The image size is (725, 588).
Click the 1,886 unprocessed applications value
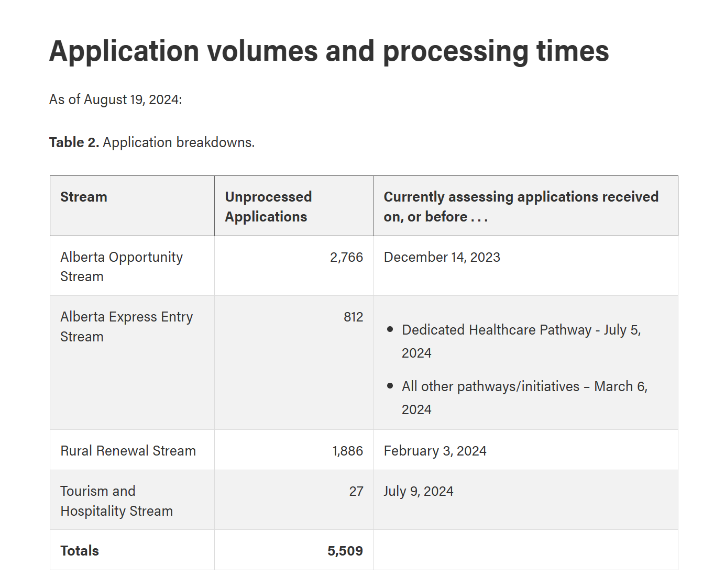pyautogui.click(x=347, y=451)
